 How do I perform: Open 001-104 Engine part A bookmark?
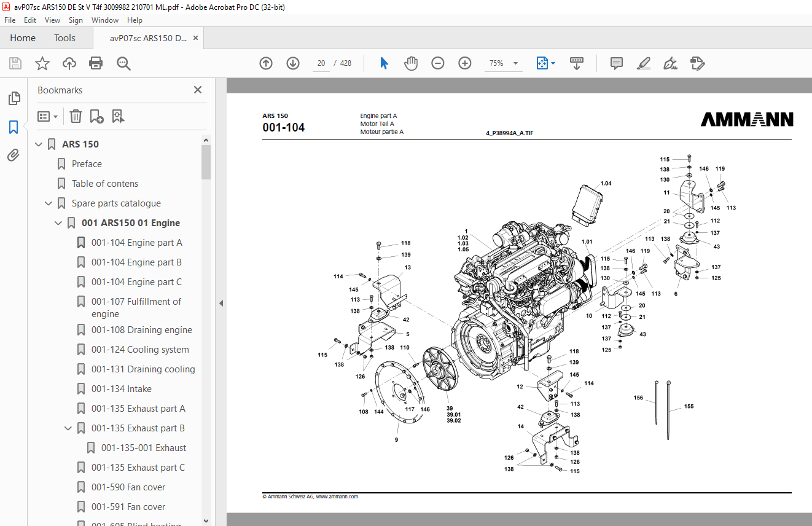pos(137,243)
